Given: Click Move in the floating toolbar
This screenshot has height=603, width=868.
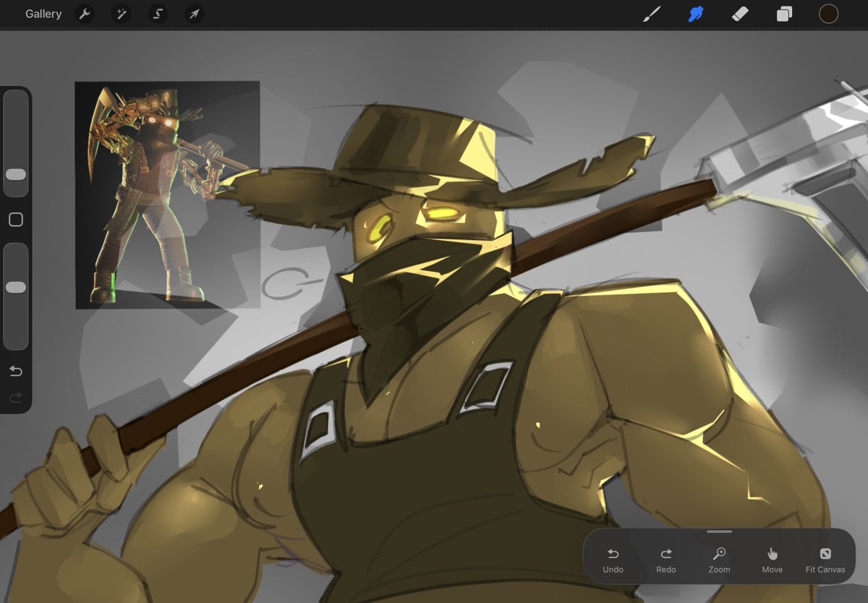Looking at the screenshot, I should pyautogui.click(x=773, y=560).
